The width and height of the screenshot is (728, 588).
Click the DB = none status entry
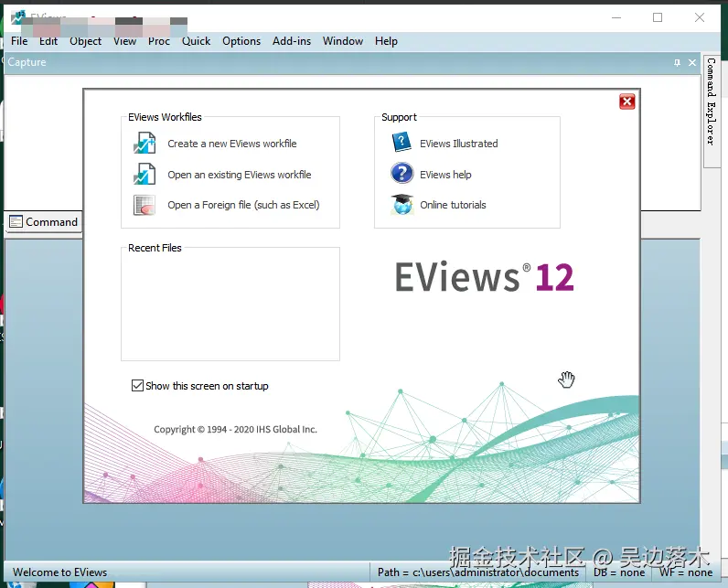[619, 572]
